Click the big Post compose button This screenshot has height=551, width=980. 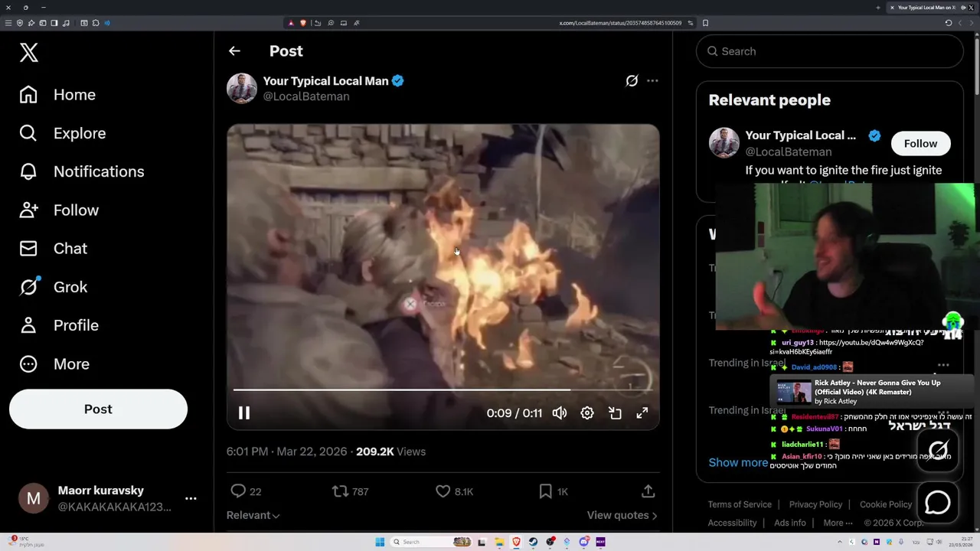[98, 409]
